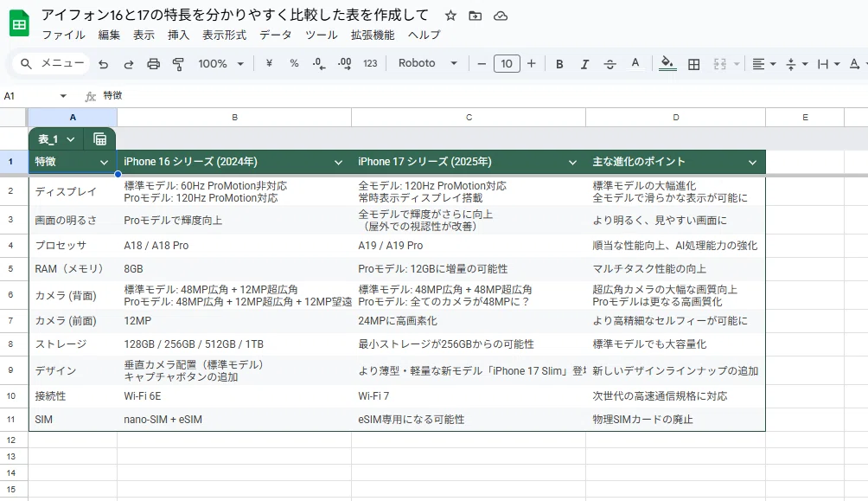The image size is (868, 501).
Task: Open the 表示形式 menu
Action: click(x=224, y=35)
